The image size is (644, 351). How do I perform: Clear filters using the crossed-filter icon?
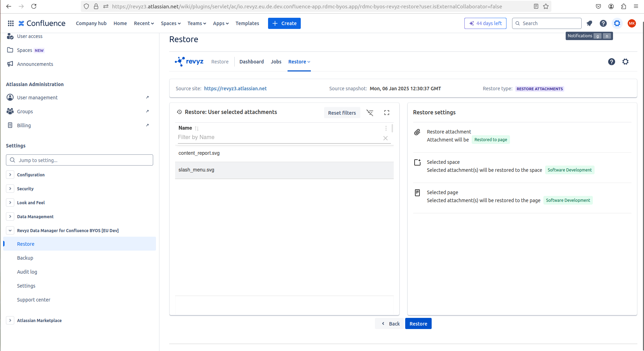(370, 113)
